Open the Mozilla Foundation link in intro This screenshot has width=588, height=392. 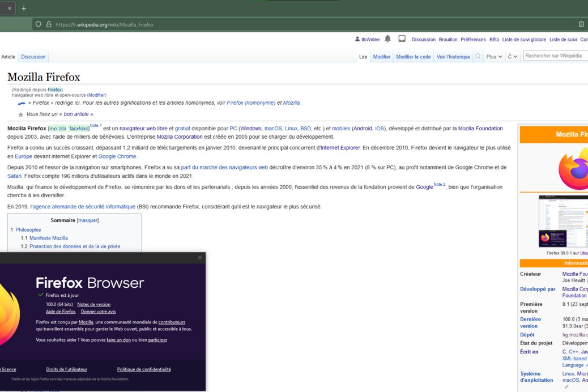click(480, 128)
